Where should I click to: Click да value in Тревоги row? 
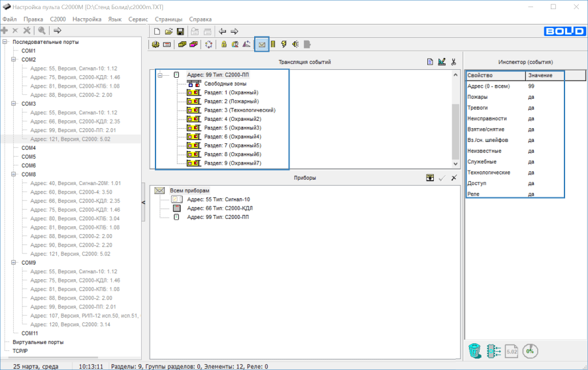pos(531,108)
